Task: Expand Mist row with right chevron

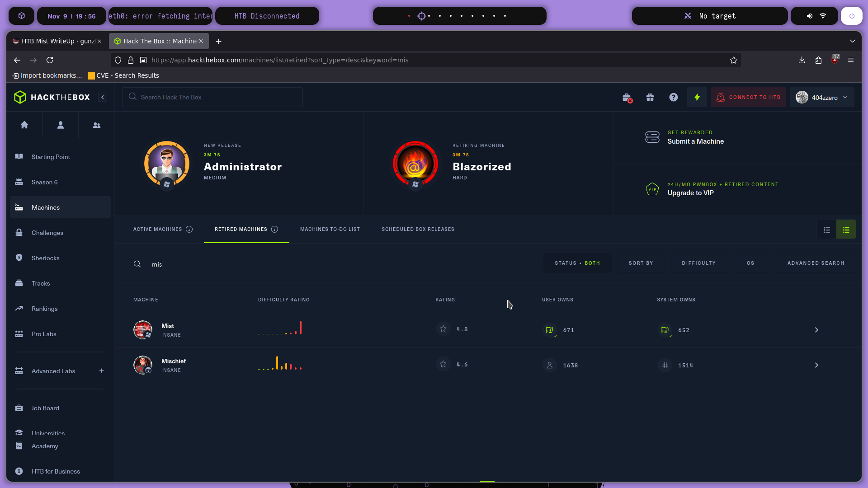Action: click(816, 330)
